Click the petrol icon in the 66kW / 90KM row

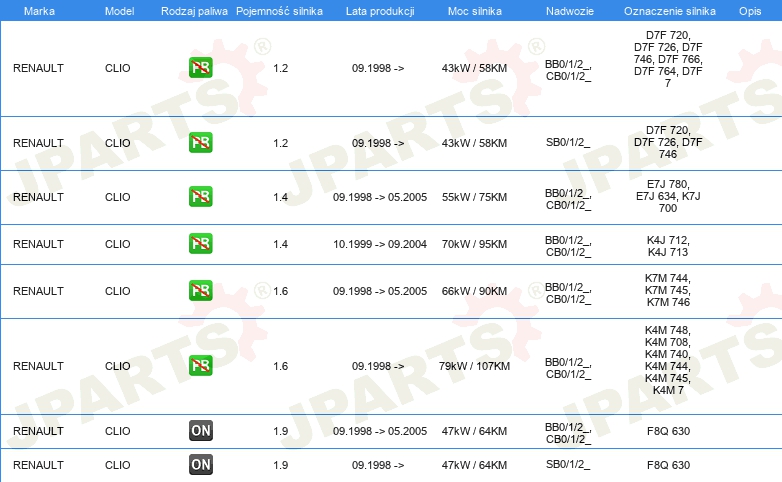(200, 290)
